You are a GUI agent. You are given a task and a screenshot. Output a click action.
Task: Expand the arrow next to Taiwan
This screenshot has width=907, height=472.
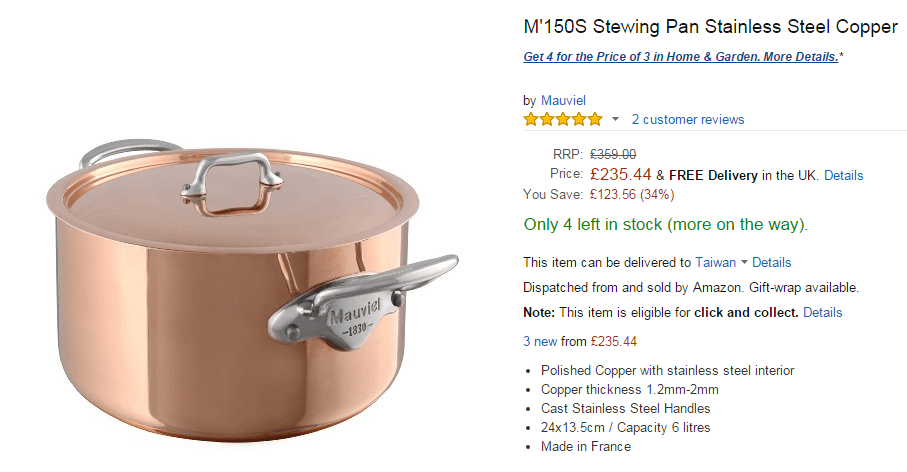[744, 262]
